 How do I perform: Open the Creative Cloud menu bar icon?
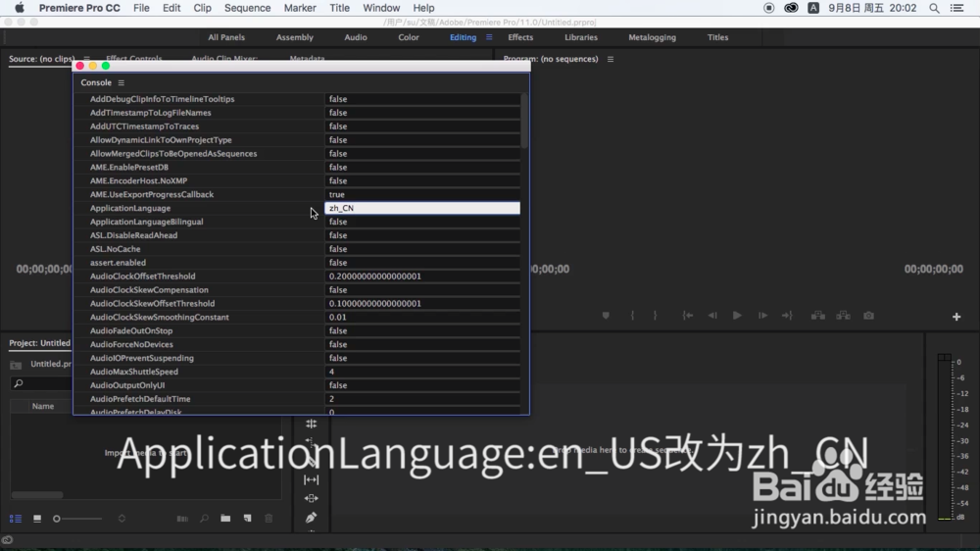pos(791,8)
